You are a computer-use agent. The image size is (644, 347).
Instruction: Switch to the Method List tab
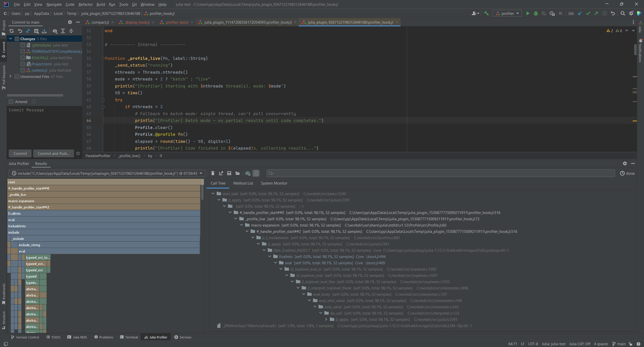[x=243, y=183]
